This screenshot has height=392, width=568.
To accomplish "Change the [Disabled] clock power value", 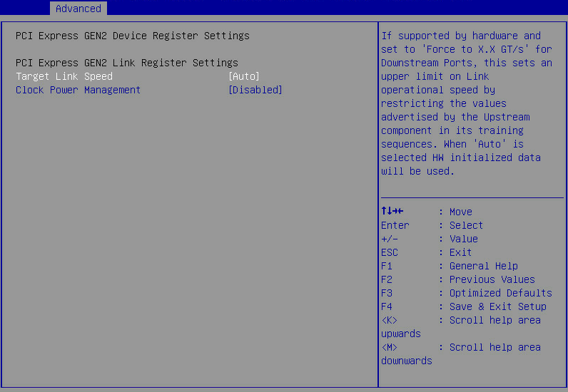I will tap(255, 90).
